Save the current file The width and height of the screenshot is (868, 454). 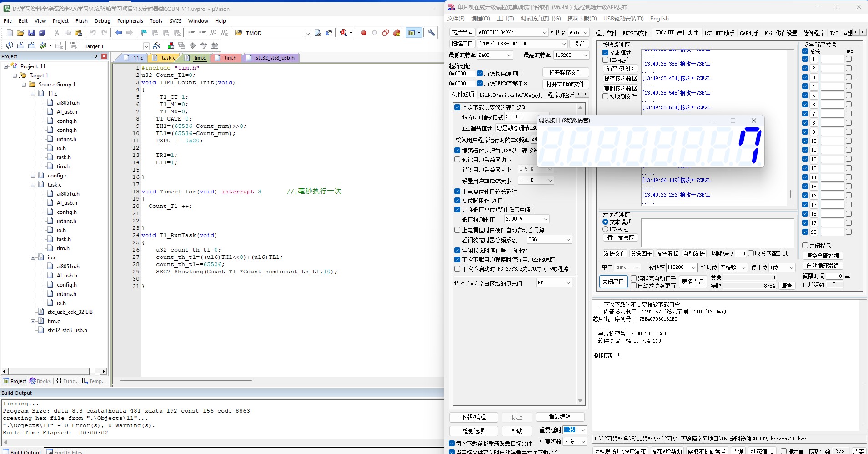[31, 33]
